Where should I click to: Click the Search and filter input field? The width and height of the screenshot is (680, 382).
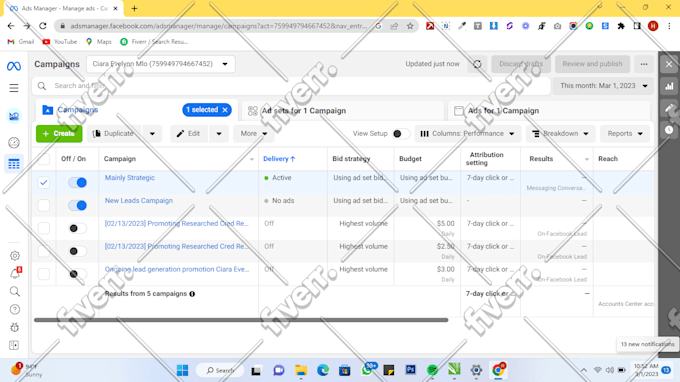click(291, 86)
